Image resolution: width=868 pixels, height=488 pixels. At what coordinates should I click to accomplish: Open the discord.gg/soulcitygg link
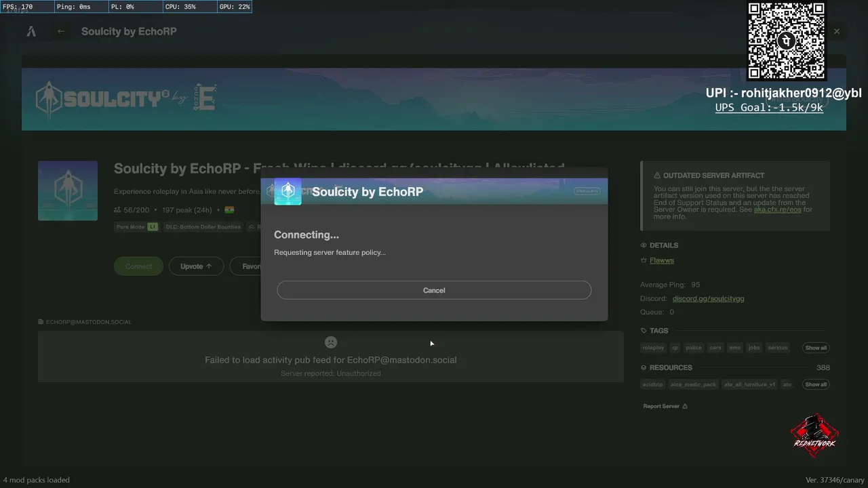tap(708, 298)
